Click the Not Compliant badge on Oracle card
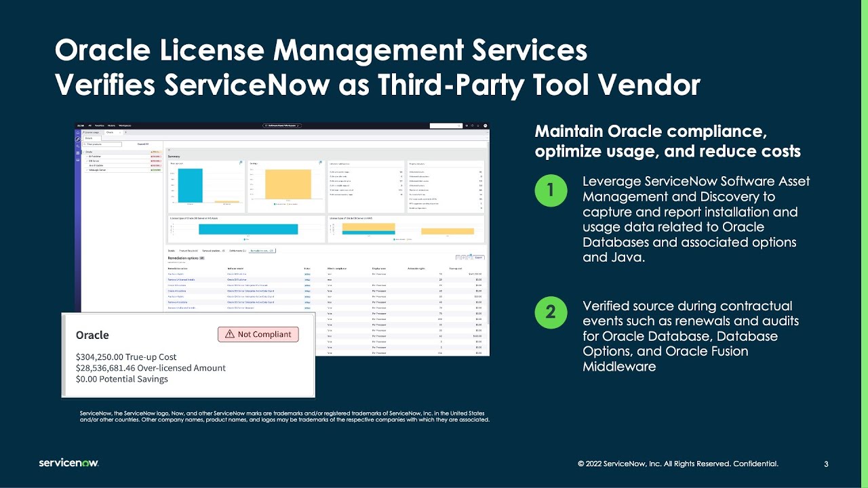Viewport: 868px width, 488px height. point(258,334)
